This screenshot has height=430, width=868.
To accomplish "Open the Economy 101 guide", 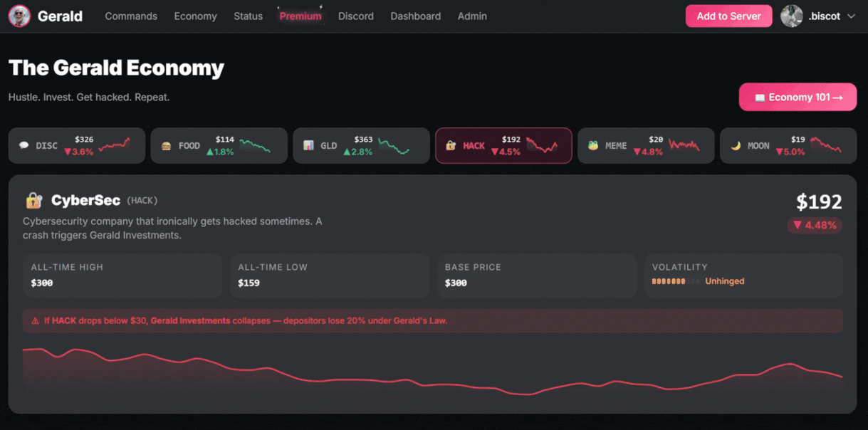I will click(x=798, y=97).
